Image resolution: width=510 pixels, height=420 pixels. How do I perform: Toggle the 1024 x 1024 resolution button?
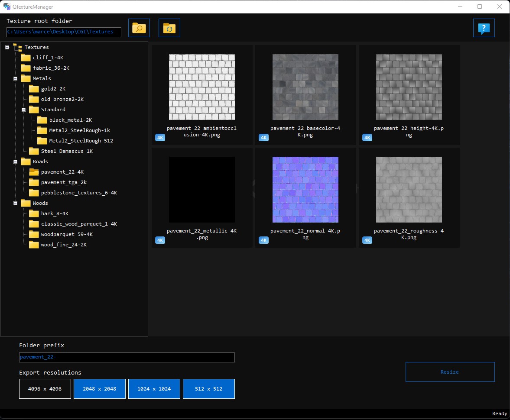pos(154,389)
